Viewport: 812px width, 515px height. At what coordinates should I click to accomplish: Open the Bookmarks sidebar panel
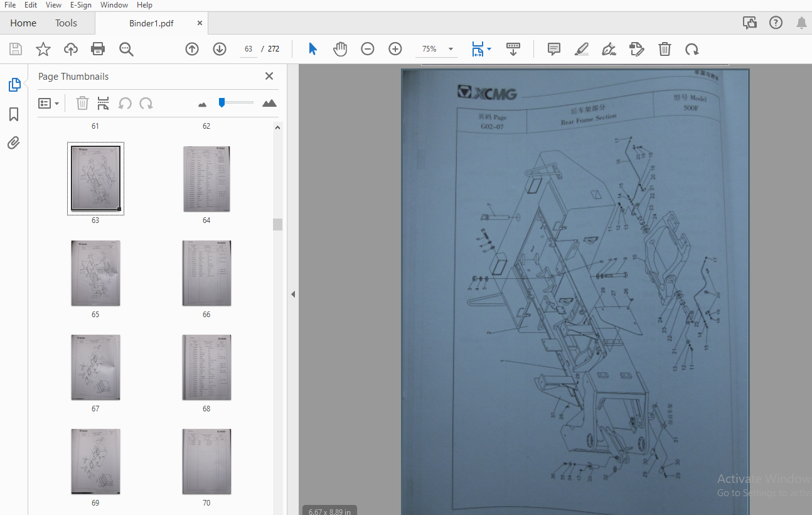pyautogui.click(x=14, y=114)
